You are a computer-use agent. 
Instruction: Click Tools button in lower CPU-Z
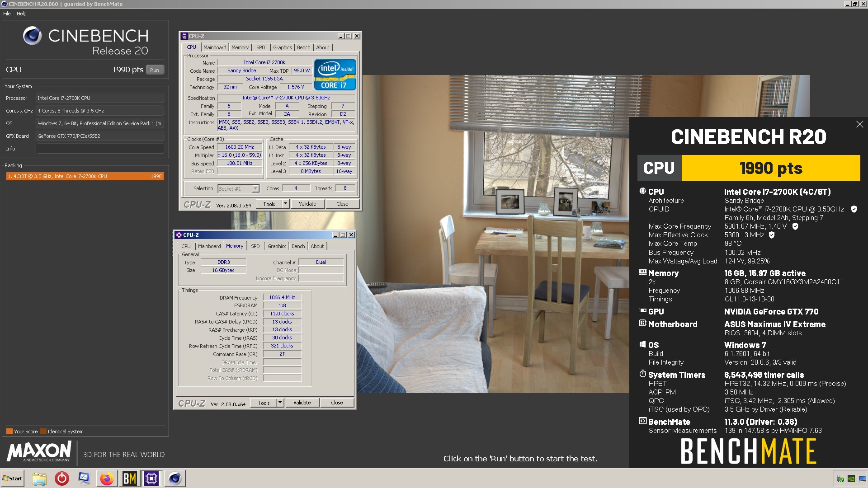pos(264,403)
